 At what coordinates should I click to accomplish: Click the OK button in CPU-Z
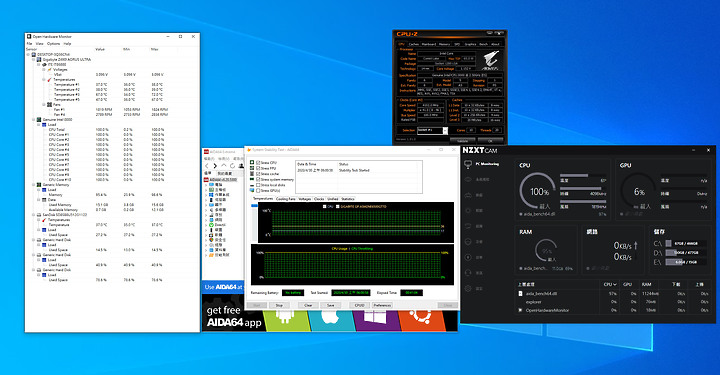pos(489,140)
